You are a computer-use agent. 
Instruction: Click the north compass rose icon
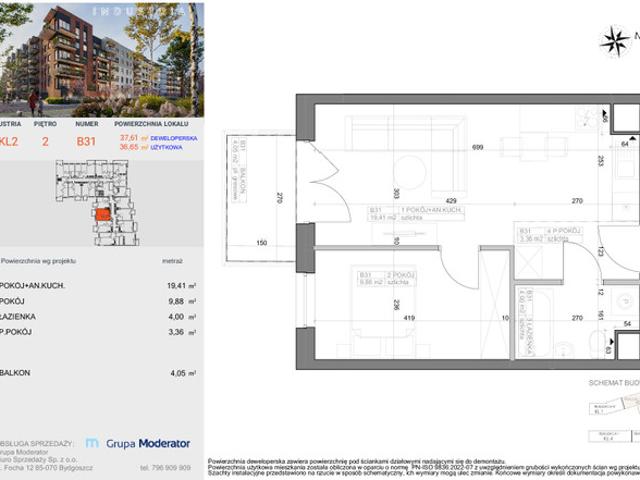click(616, 40)
